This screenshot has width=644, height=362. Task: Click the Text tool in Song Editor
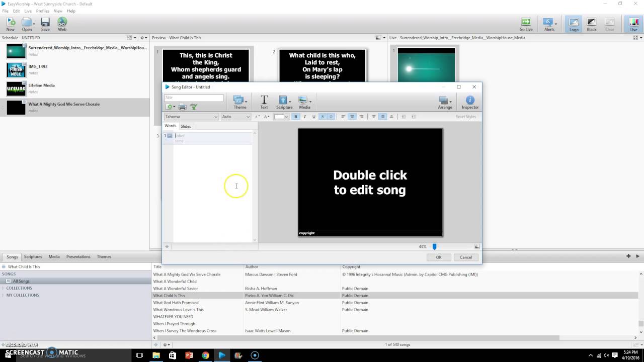264,102
